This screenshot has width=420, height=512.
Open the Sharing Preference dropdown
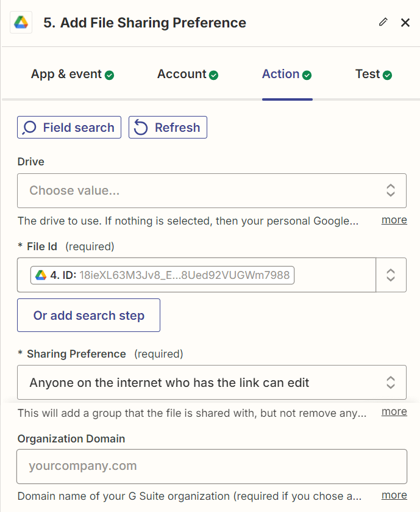point(212,383)
